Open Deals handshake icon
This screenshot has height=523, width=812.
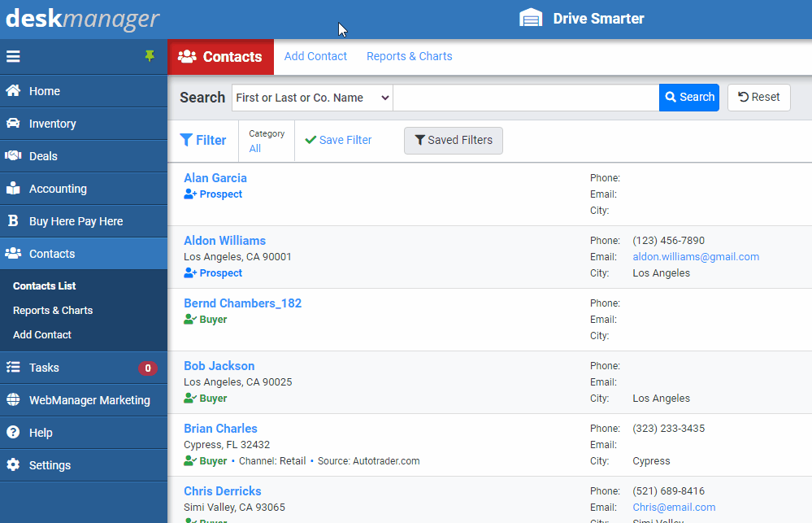click(x=13, y=155)
